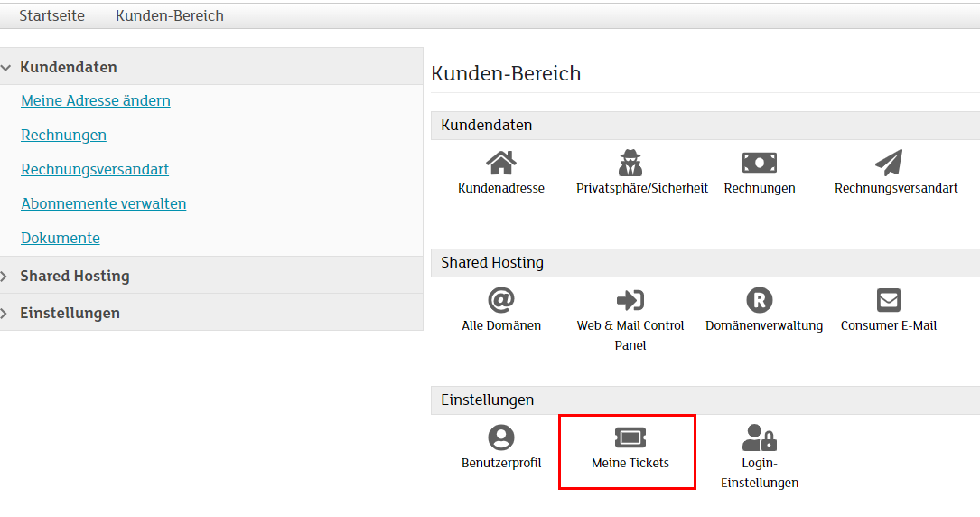Open Meine Tickets ticket icon
980x517 pixels.
point(630,438)
